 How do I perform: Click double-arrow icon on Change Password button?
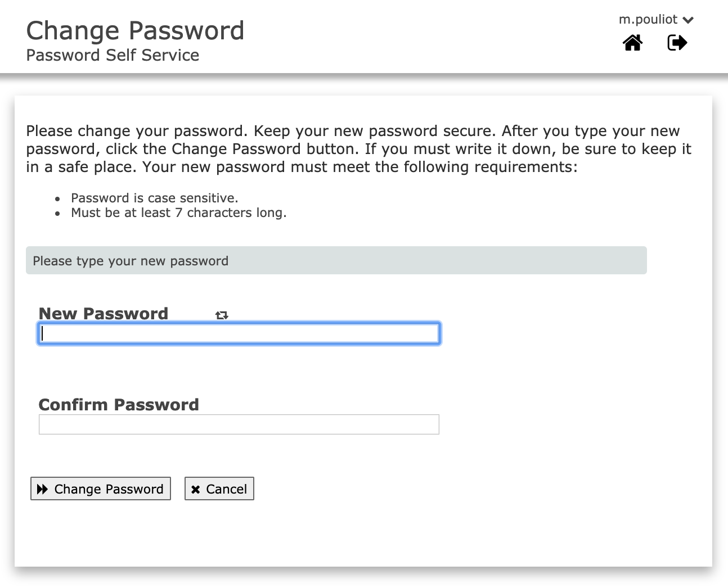[42, 489]
